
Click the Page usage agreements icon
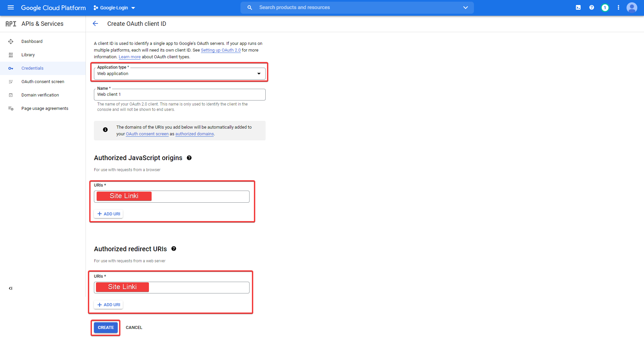(11, 109)
